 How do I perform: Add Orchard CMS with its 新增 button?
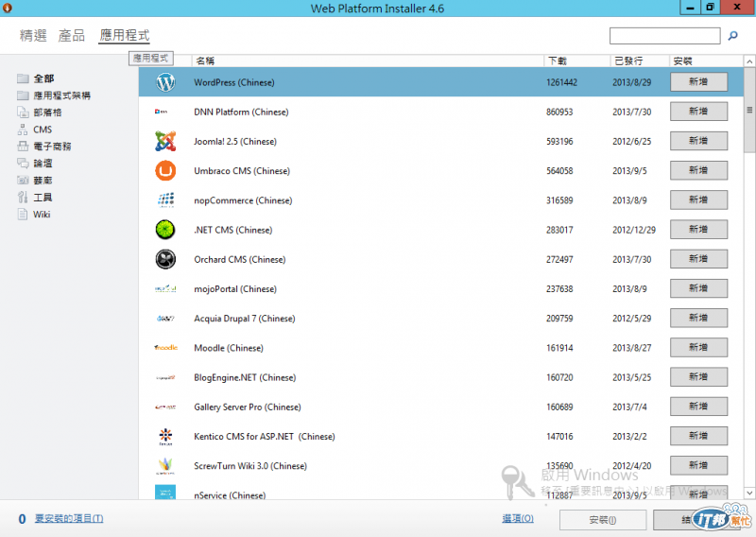click(698, 259)
